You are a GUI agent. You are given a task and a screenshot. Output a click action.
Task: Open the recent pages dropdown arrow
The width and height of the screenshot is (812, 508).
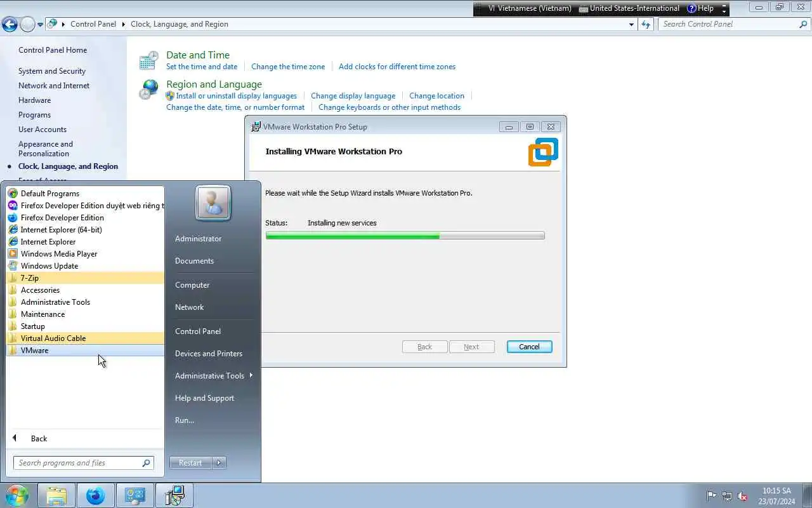(x=41, y=25)
